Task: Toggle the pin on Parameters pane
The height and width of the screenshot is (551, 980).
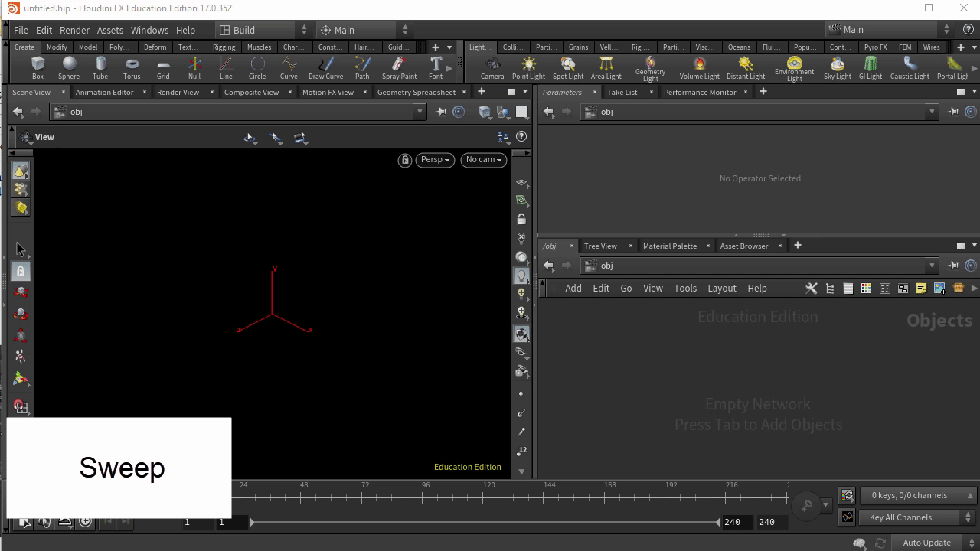Action: click(x=953, y=112)
